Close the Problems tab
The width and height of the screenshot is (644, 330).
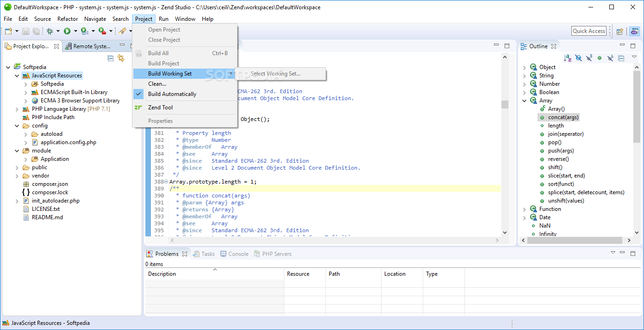[185, 254]
